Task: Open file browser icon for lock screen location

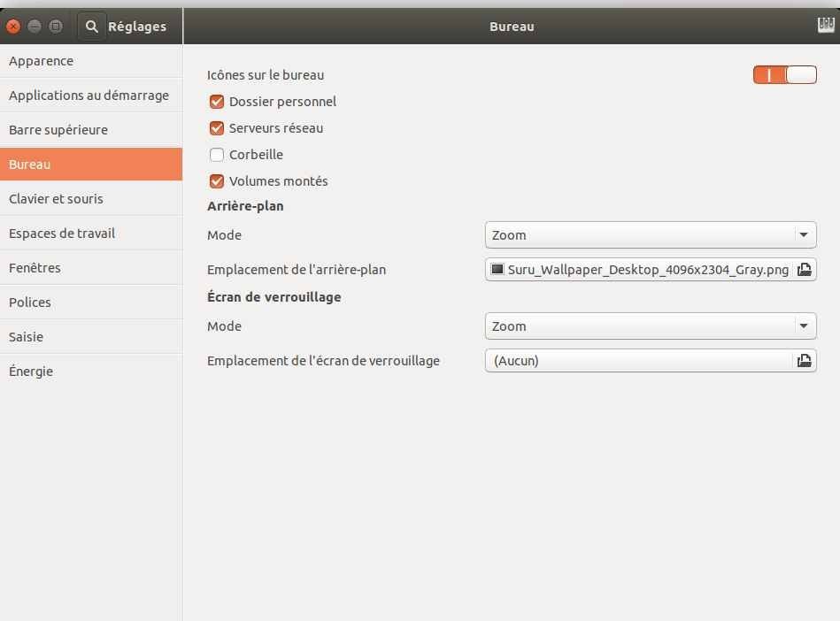Action: 804,361
